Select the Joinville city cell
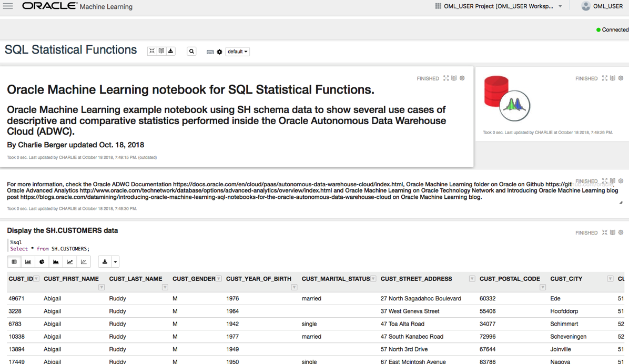Screen dimensions: 629x364 (561, 349)
